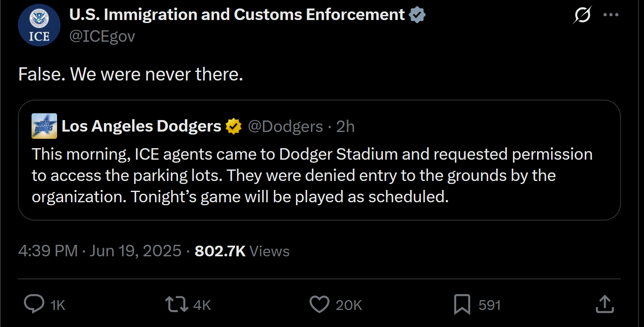Click the Dodgers gold verified badge

click(233, 126)
